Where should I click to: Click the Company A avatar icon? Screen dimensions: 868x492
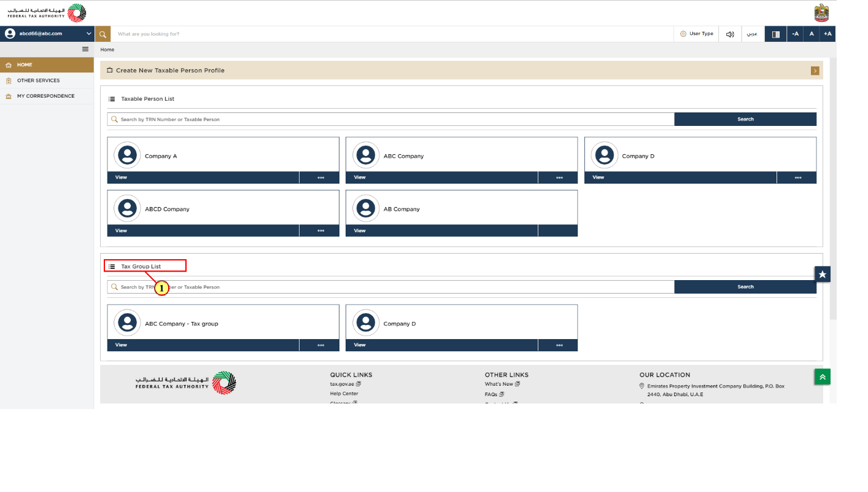point(127,155)
